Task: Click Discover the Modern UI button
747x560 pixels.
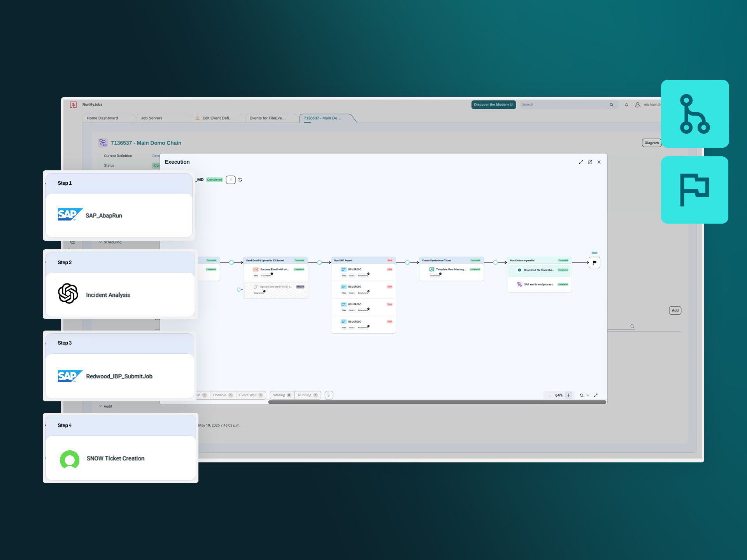Action: pyautogui.click(x=493, y=105)
